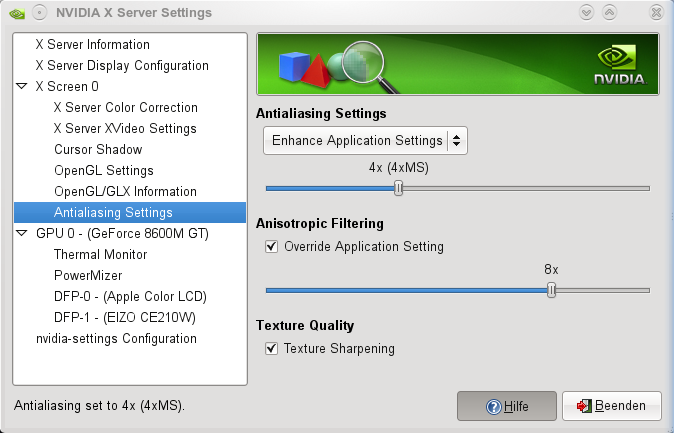The image size is (674, 433).
Task: Click the magnifying glass banner graphic
Action: [370, 66]
